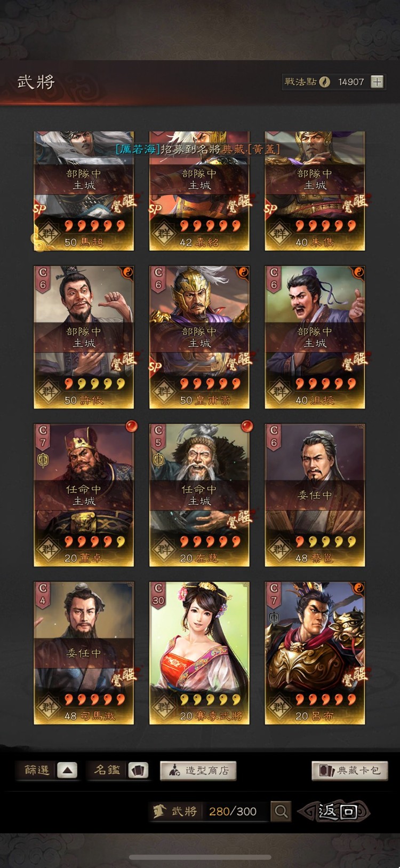Screen dimensions: 400x868
Task: Click the 戰法點 feather currency icon
Action: pyautogui.click(x=324, y=82)
